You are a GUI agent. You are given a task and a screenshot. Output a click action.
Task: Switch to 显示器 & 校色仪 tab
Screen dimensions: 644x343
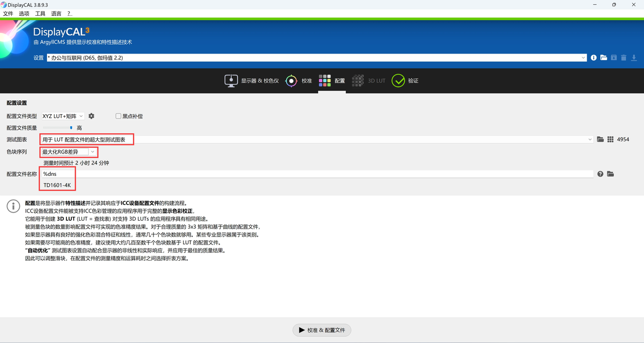251,81
